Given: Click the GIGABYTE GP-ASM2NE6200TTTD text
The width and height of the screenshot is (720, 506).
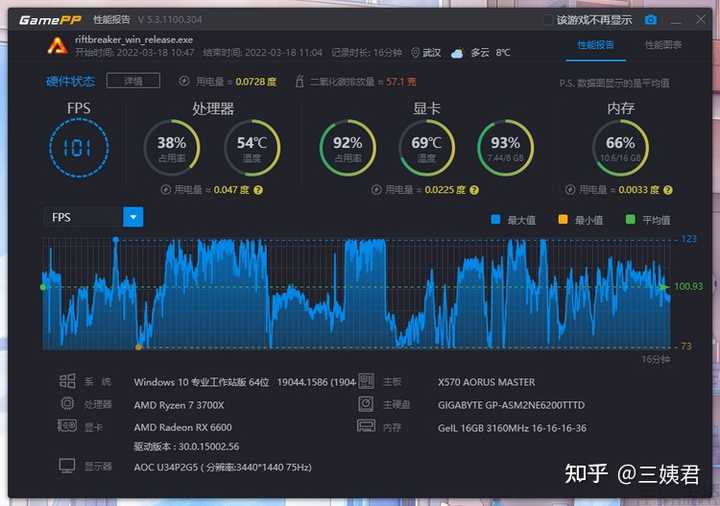Looking at the screenshot, I should click(511, 405).
